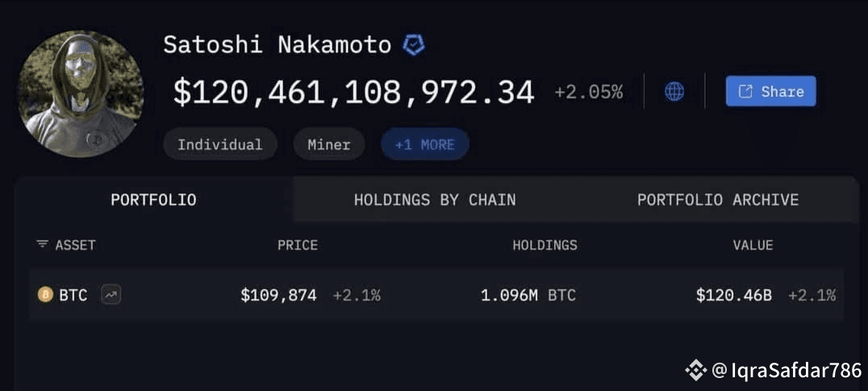The height and width of the screenshot is (391, 868).
Task: Sort by the HOLDINGS column header
Action: (545, 245)
